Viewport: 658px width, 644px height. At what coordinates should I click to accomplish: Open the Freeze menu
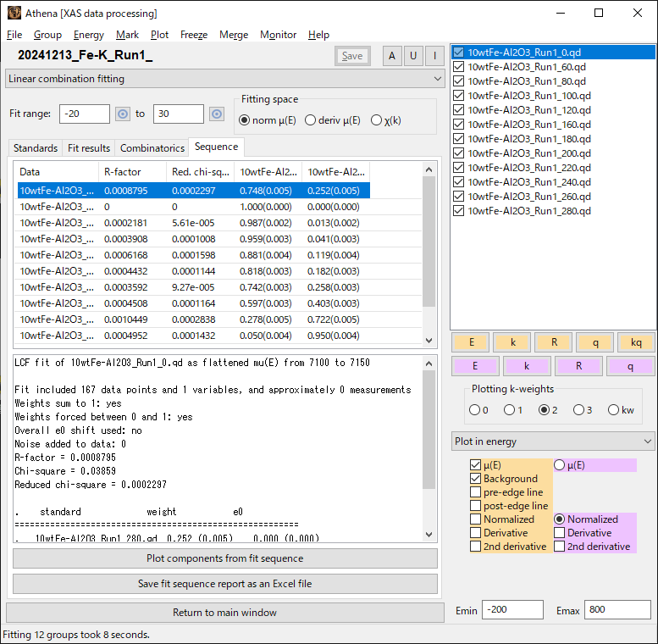194,35
